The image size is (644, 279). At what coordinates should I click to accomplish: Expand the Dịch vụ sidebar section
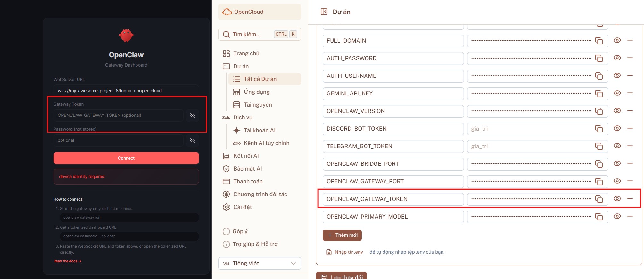(x=243, y=117)
